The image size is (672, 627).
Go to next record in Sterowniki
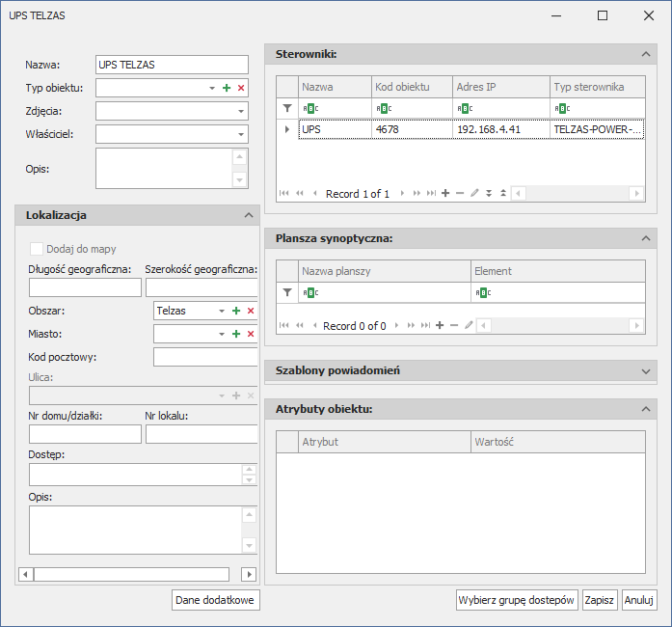[x=402, y=194]
